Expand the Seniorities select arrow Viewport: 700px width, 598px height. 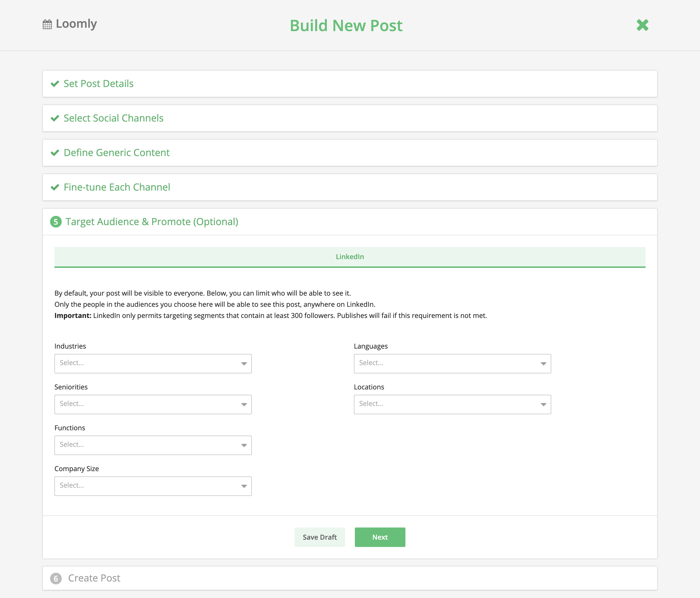tap(244, 405)
